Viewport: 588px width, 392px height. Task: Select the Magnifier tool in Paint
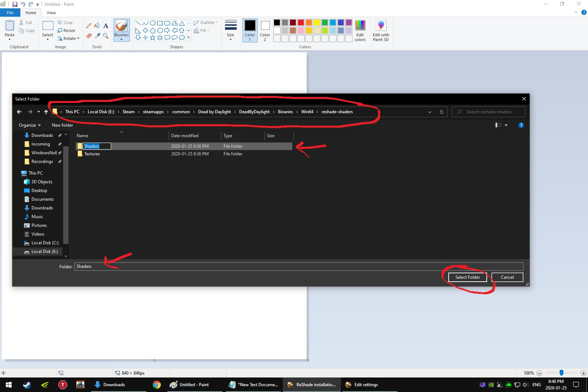pos(106,36)
